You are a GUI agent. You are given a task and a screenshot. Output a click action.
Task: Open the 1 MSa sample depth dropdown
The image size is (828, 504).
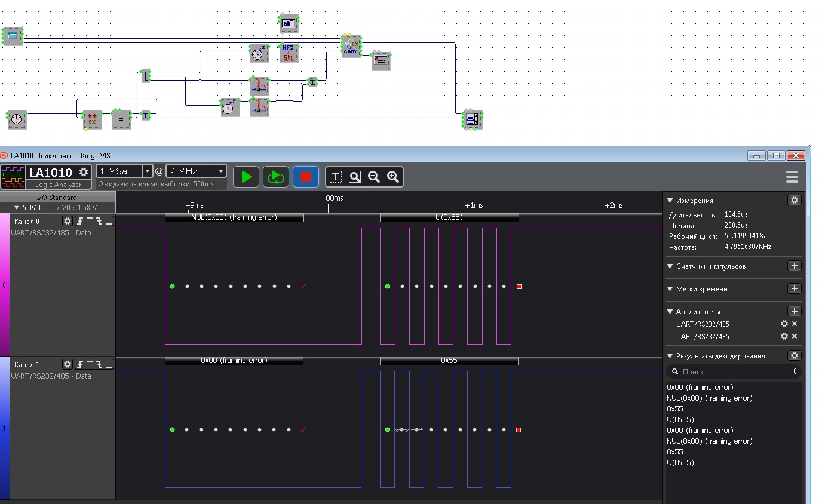(x=147, y=171)
